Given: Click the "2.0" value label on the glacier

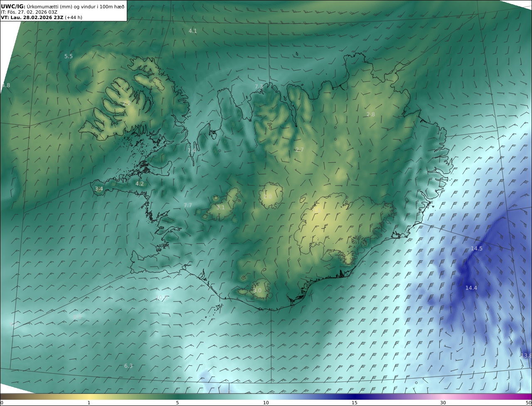Looking at the screenshot, I should (x=268, y=196).
